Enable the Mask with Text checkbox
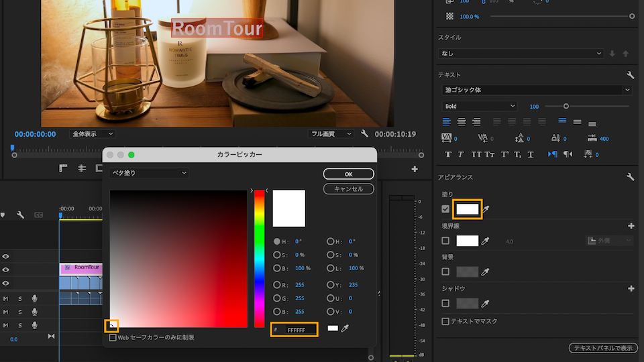Image resolution: width=644 pixels, height=362 pixels. 445,321
